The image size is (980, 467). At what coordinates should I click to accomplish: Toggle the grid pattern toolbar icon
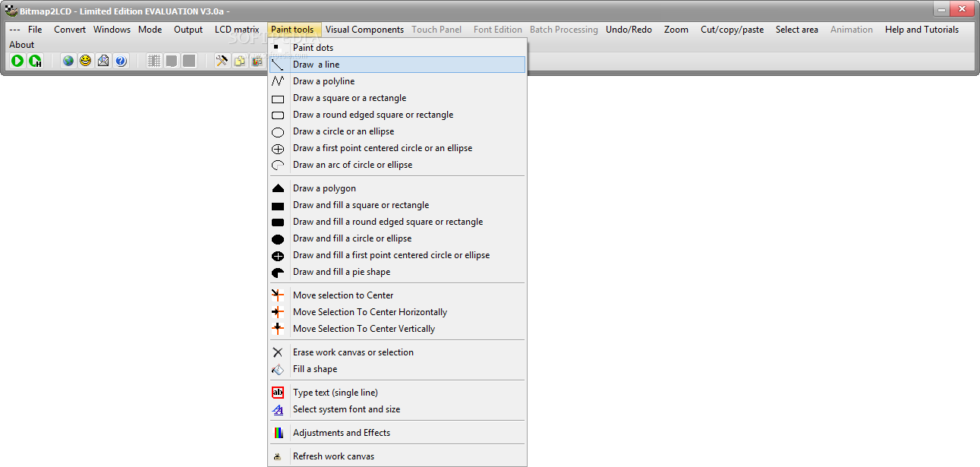(x=154, y=61)
